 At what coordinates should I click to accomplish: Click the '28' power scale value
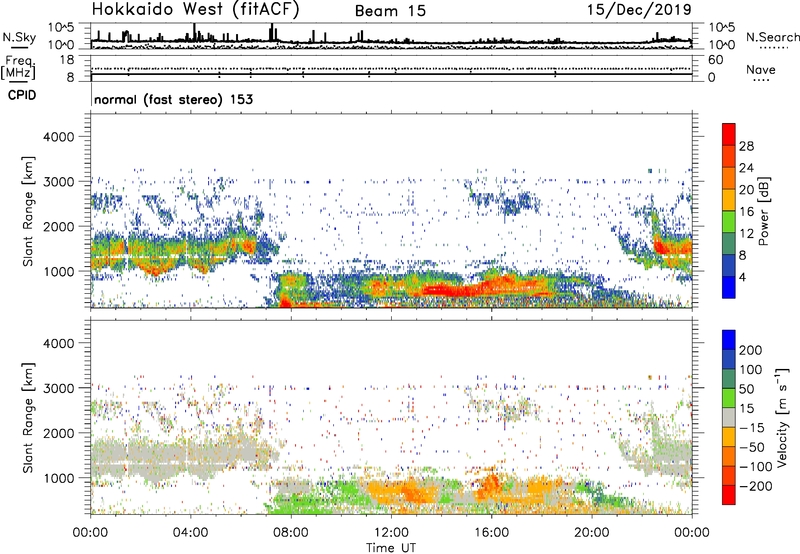point(746,146)
